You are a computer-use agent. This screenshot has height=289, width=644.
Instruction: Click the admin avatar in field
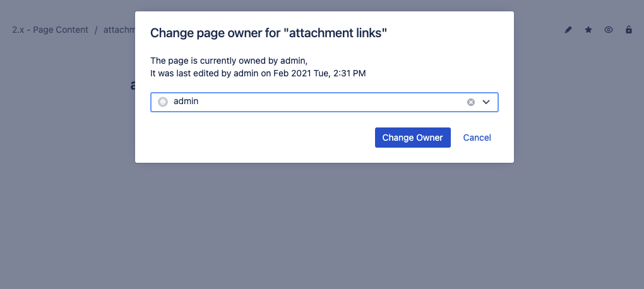pos(163,102)
